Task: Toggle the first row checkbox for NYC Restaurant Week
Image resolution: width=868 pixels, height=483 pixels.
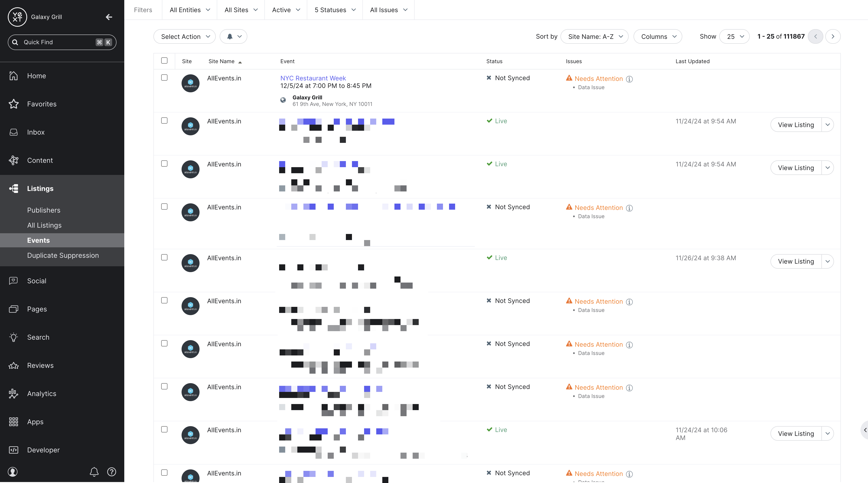Action: pos(165,78)
